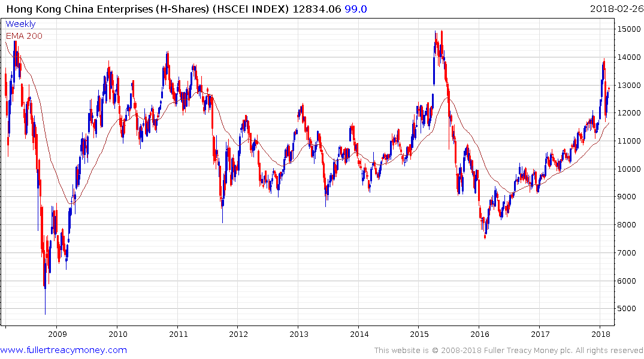Click the 2013 year axis label

pos(299,334)
